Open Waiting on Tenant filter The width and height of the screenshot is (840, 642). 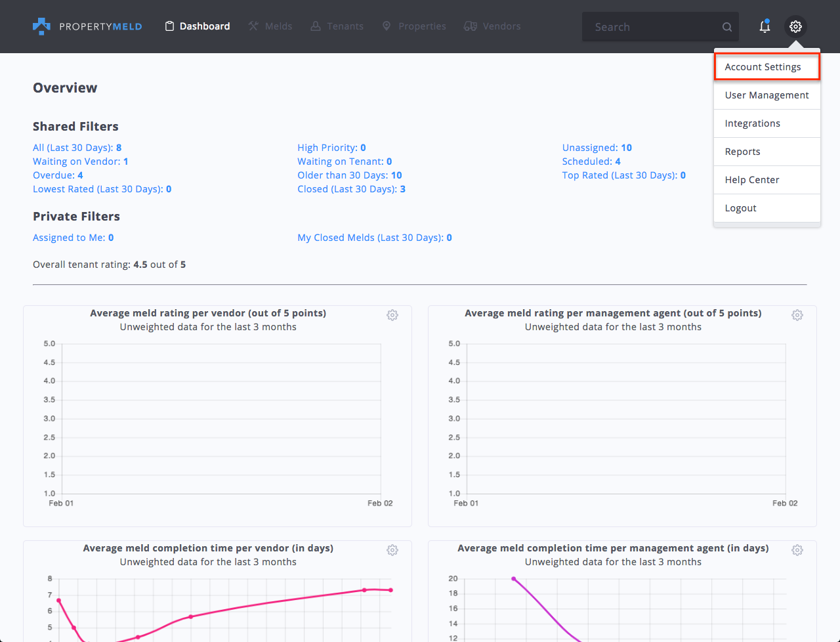click(x=345, y=161)
